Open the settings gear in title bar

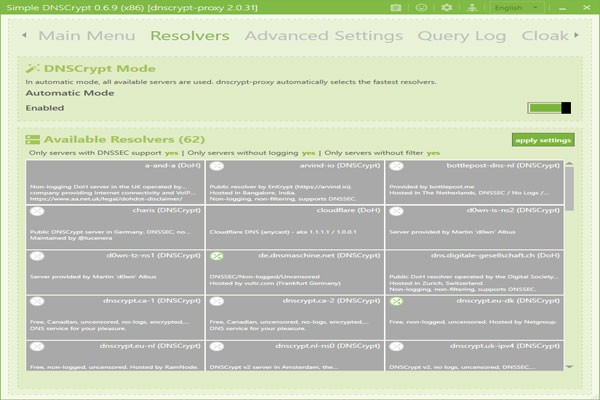(446, 7)
